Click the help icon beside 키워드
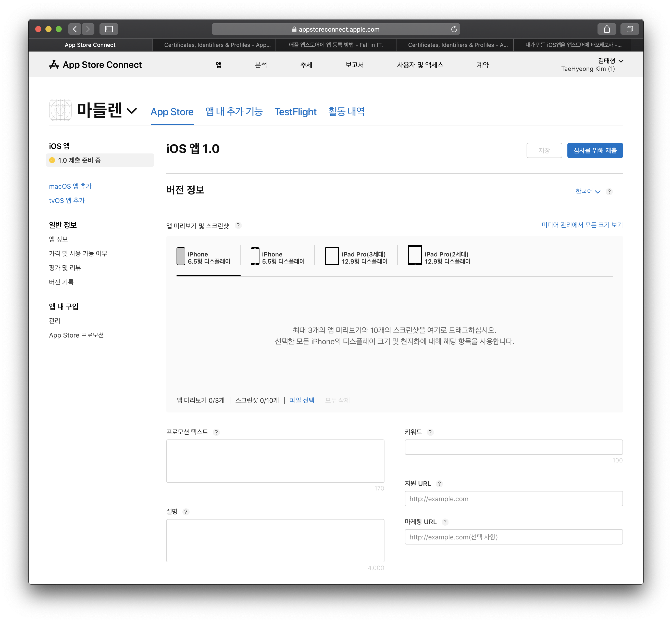 (430, 432)
